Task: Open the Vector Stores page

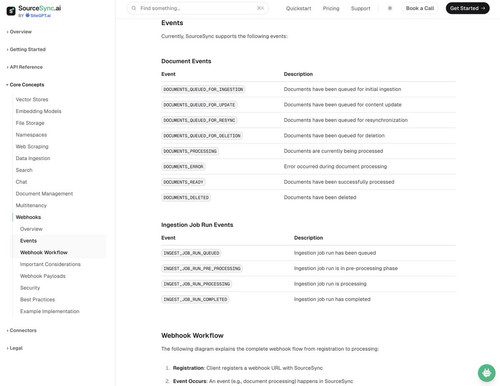Action: click(x=32, y=99)
